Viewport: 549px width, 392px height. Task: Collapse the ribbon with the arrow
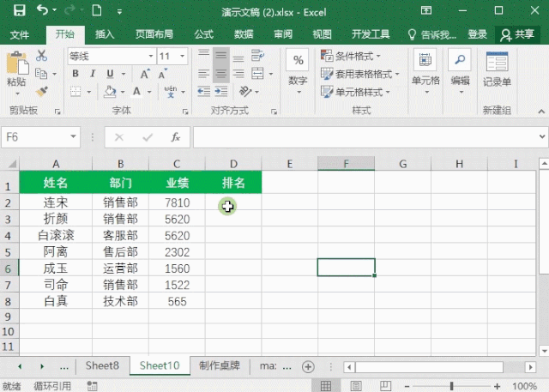(x=541, y=112)
